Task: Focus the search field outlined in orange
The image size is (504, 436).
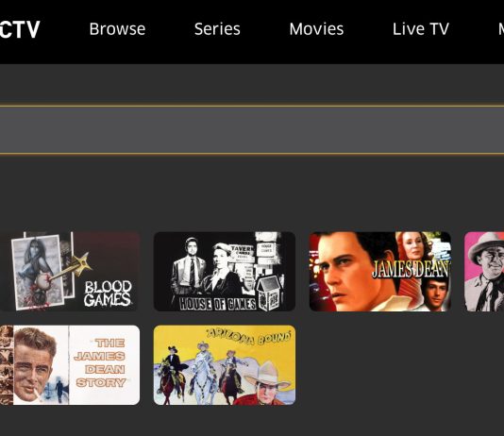Action: (x=252, y=130)
